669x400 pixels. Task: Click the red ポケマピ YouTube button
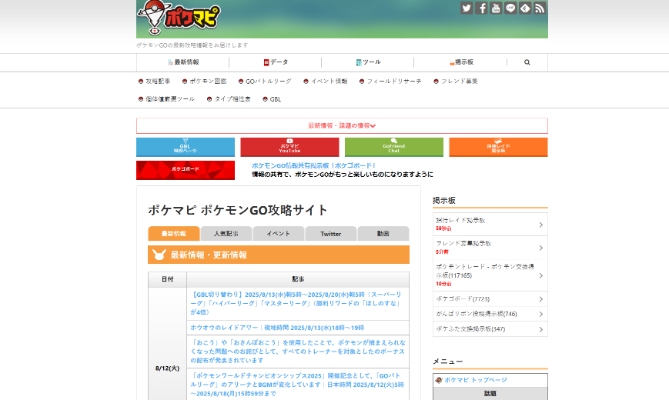[290, 147]
